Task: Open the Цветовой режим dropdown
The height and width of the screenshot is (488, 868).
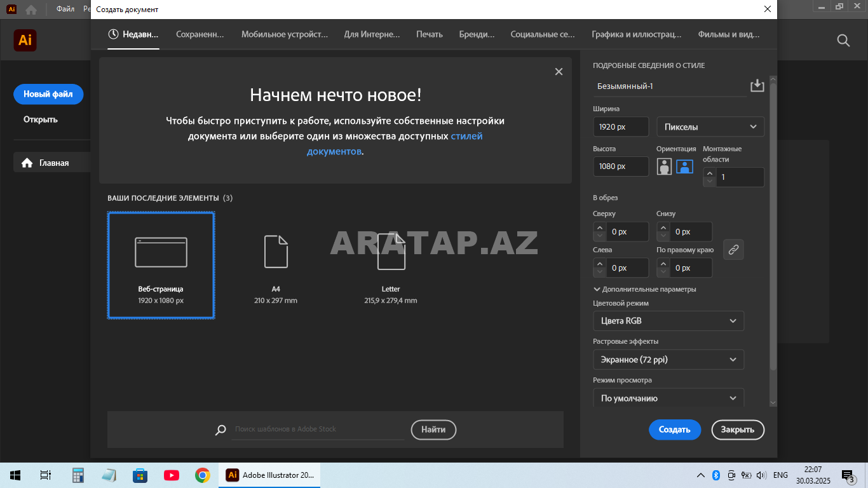Action: click(x=668, y=321)
